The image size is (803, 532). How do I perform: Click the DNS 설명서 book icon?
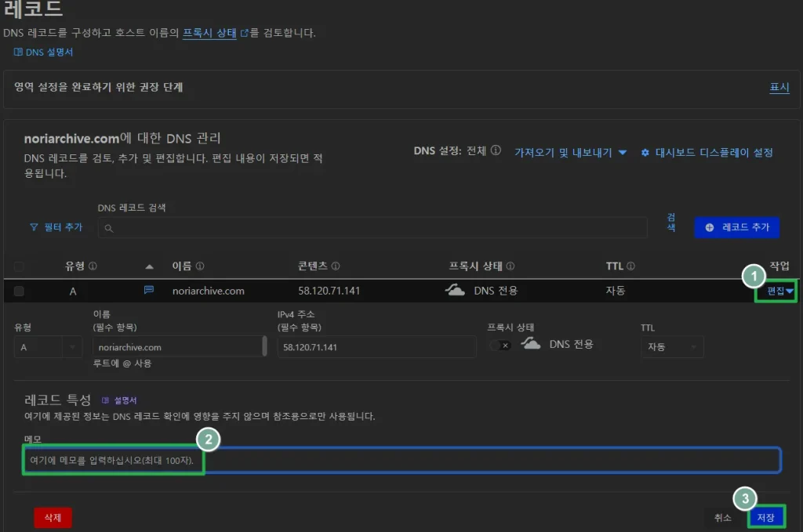click(19, 52)
